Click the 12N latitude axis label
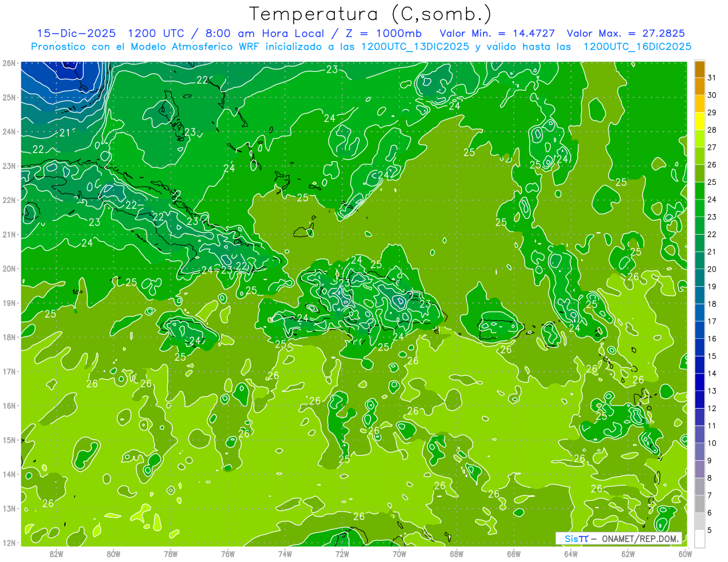Screen dimensions: 728x562 pyautogui.click(x=9, y=543)
